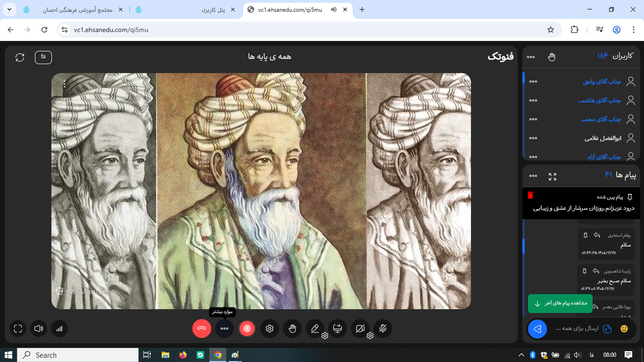Pin the message from پارسا شاهسونی
The width and height of the screenshot is (644, 362).
585,271
